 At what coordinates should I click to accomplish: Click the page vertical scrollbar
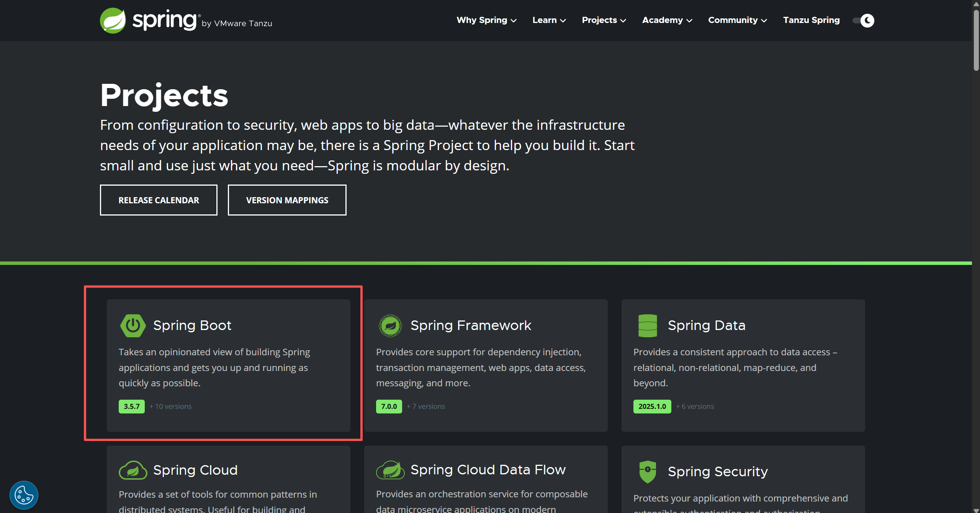click(x=976, y=40)
